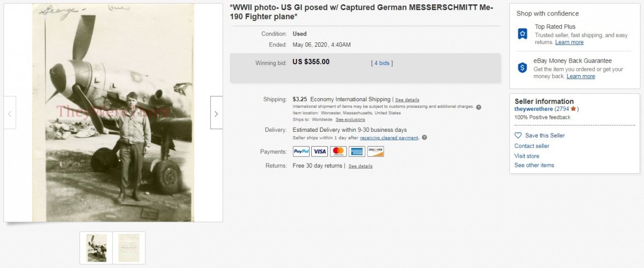Viewport: 644px width, 268px height.
Task: Open the 4 bids history link
Action: point(382,63)
